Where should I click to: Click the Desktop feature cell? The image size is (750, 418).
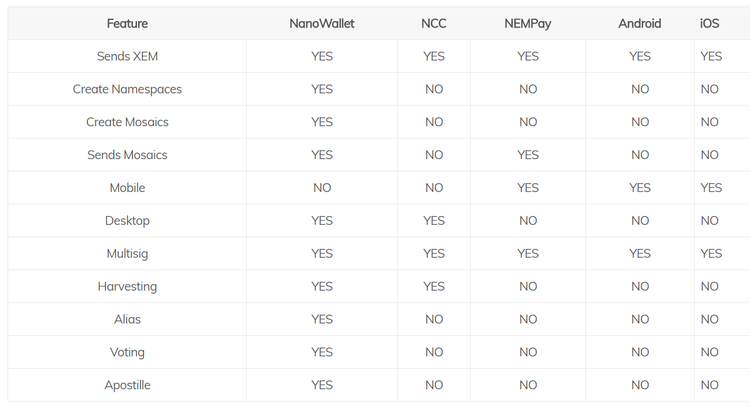pos(127,221)
